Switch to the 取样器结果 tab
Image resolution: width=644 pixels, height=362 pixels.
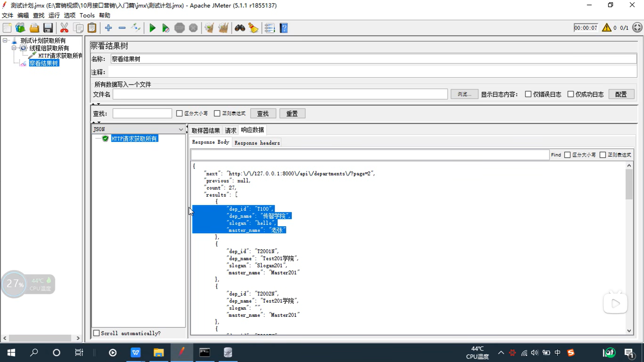(206, 130)
